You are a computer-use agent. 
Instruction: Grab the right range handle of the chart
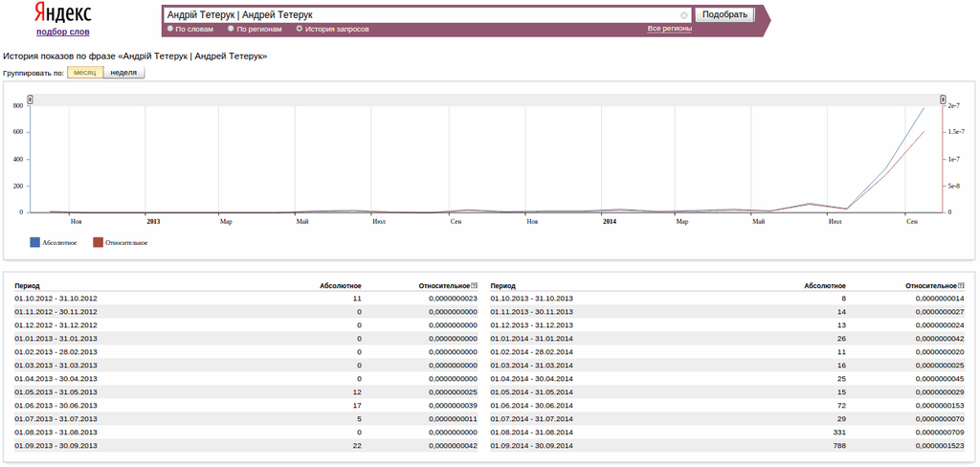point(943,100)
